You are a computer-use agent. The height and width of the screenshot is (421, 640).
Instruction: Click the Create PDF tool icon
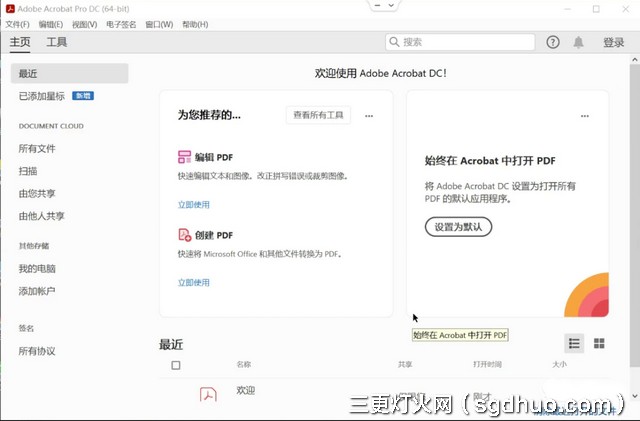(x=184, y=235)
